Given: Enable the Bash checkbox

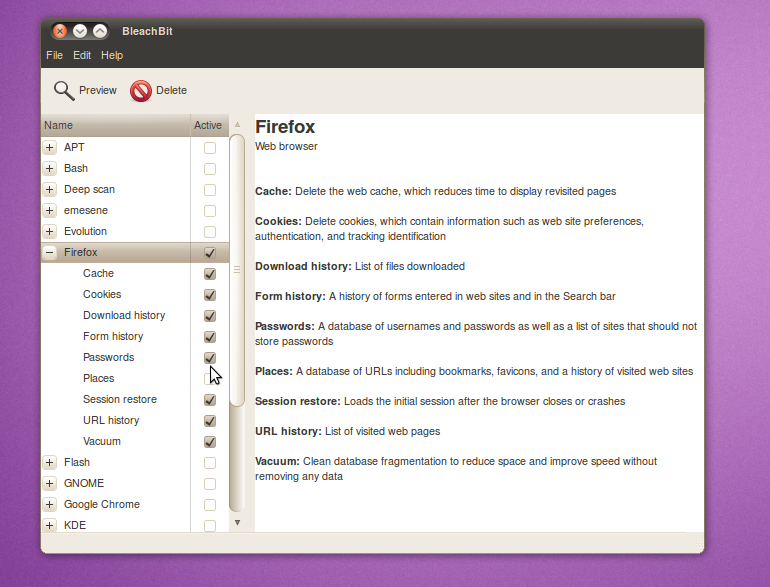Looking at the screenshot, I should coord(210,169).
